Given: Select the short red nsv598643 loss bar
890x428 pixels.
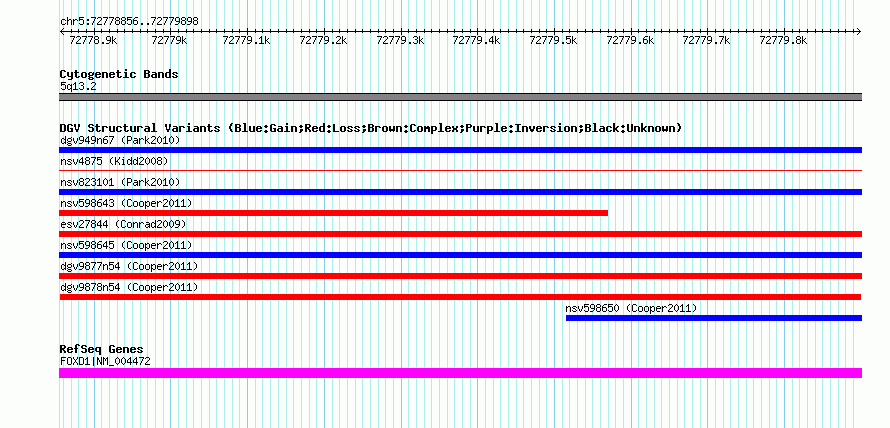Looking at the screenshot, I should point(334,213).
